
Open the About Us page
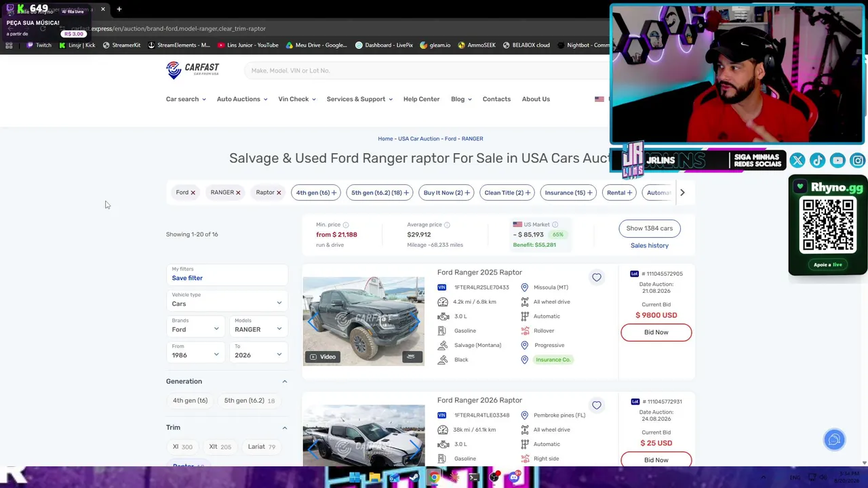pos(536,99)
